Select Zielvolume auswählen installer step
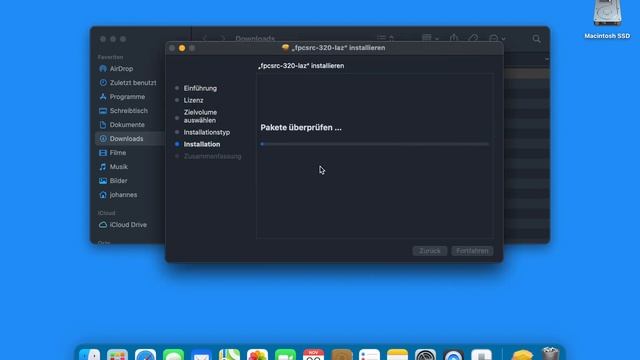This screenshot has width=640, height=360. pos(200,116)
